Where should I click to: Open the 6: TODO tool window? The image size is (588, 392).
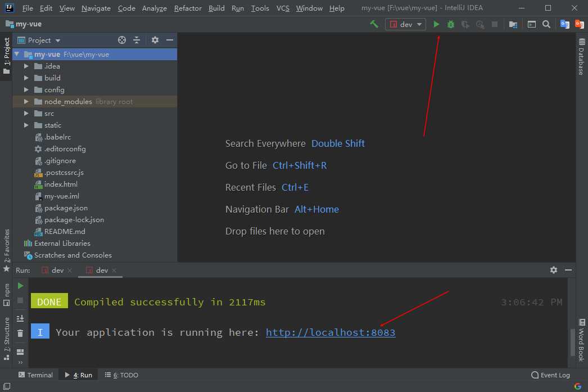(x=121, y=375)
